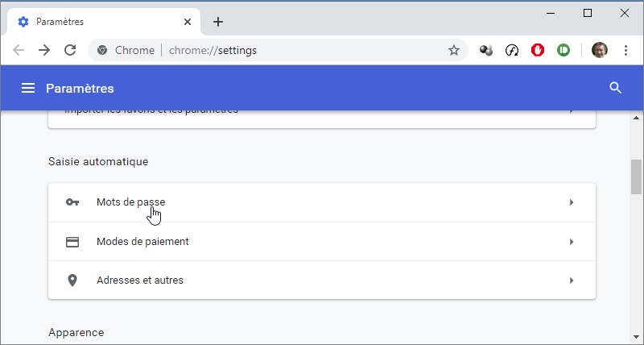Open the hamburger main menu icon
The image size is (644, 345).
[x=28, y=88]
